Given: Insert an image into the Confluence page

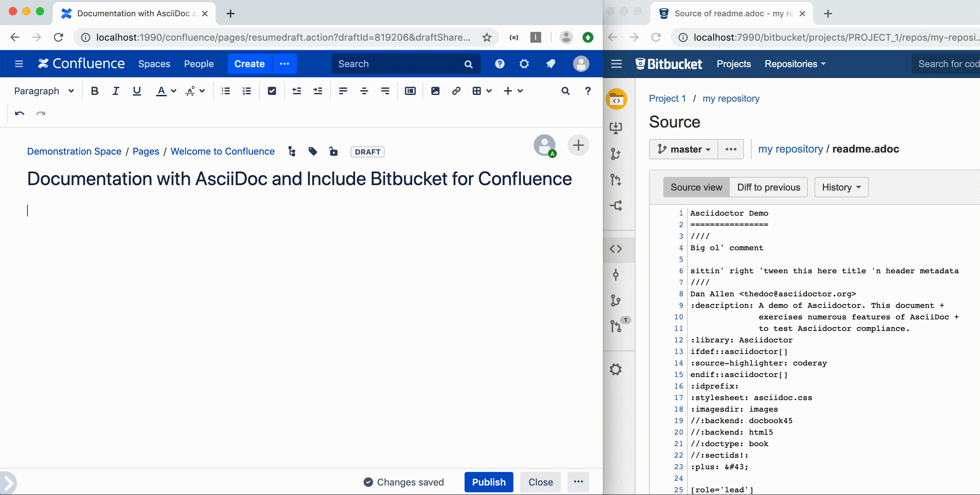Looking at the screenshot, I should tap(435, 91).
